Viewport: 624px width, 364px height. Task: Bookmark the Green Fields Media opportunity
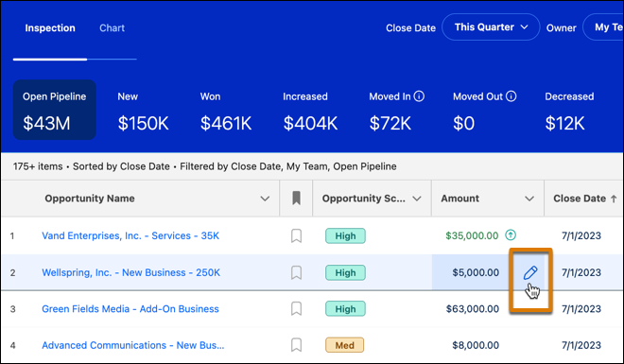coord(296,309)
